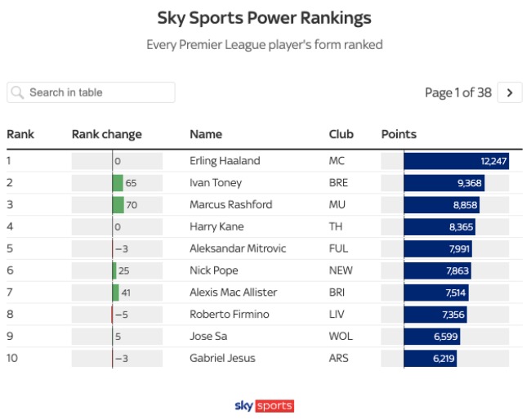The image size is (531, 420).
Task: Select Roberto Firmino's name
Action: click(230, 315)
